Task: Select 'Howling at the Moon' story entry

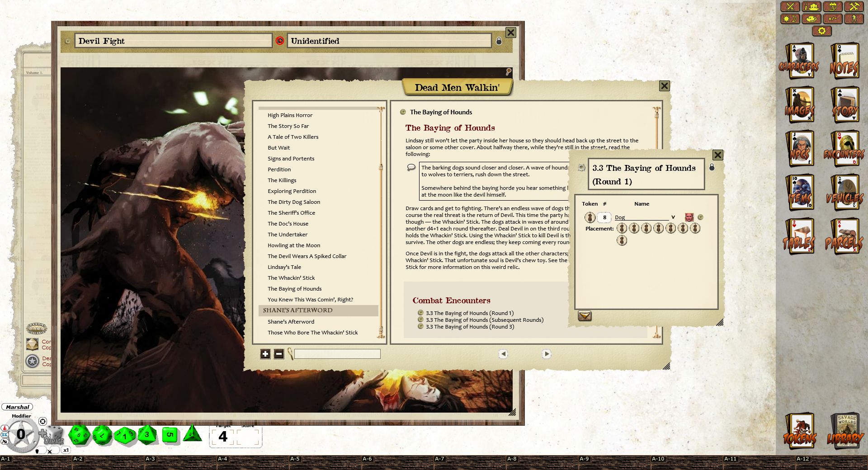Action: pos(294,245)
